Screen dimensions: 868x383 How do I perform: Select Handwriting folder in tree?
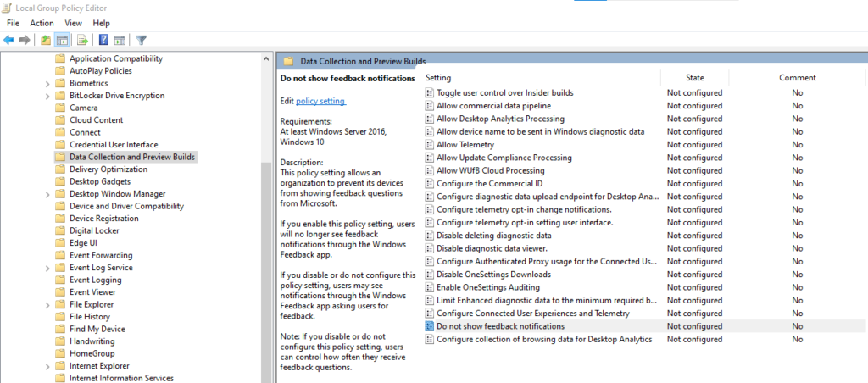click(x=92, y=341)
